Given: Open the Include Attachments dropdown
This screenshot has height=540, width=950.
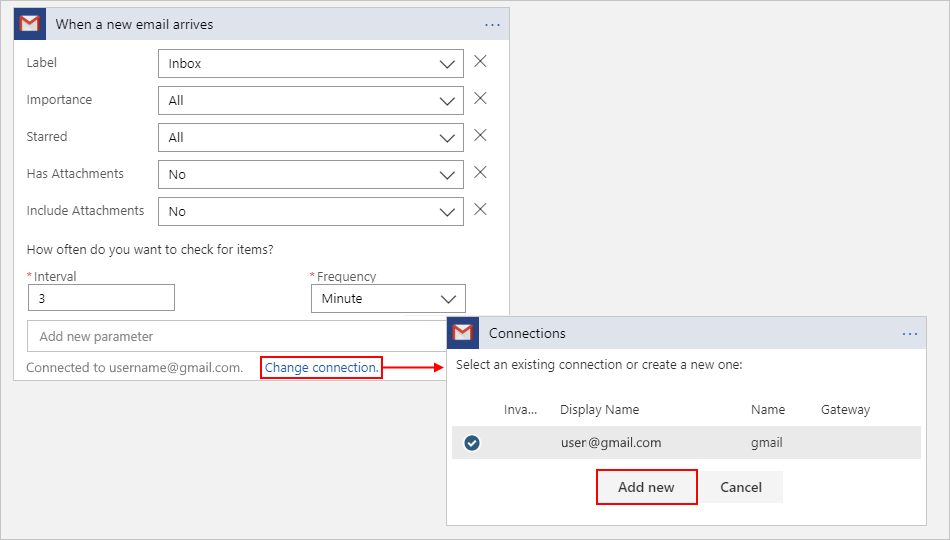Looking at the screenshot, I should 311,212.
